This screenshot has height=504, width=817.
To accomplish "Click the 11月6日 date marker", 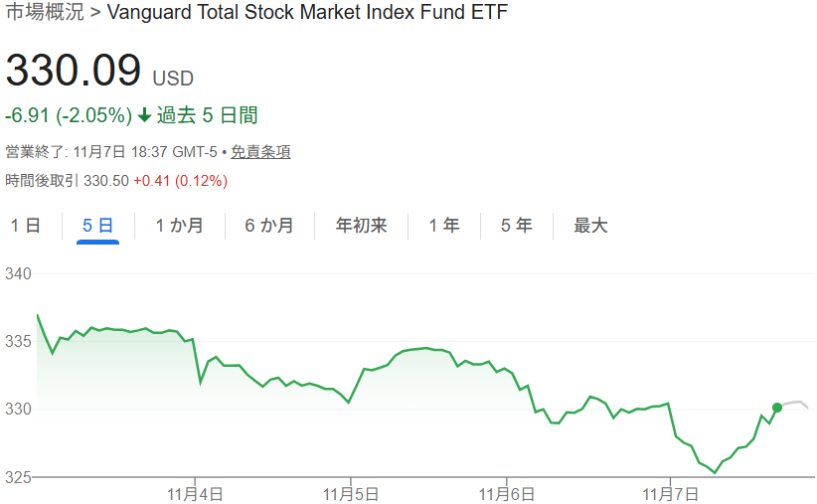I will click(507, 493).
